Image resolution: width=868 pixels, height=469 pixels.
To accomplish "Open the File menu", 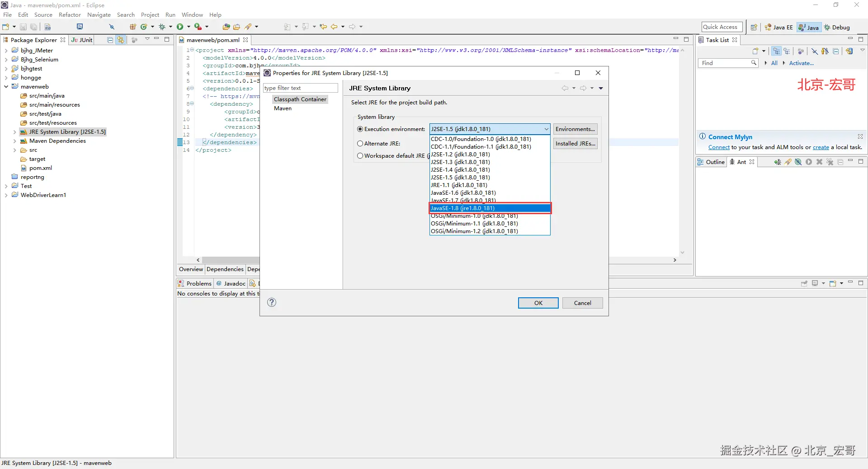I will coord(8,15).
